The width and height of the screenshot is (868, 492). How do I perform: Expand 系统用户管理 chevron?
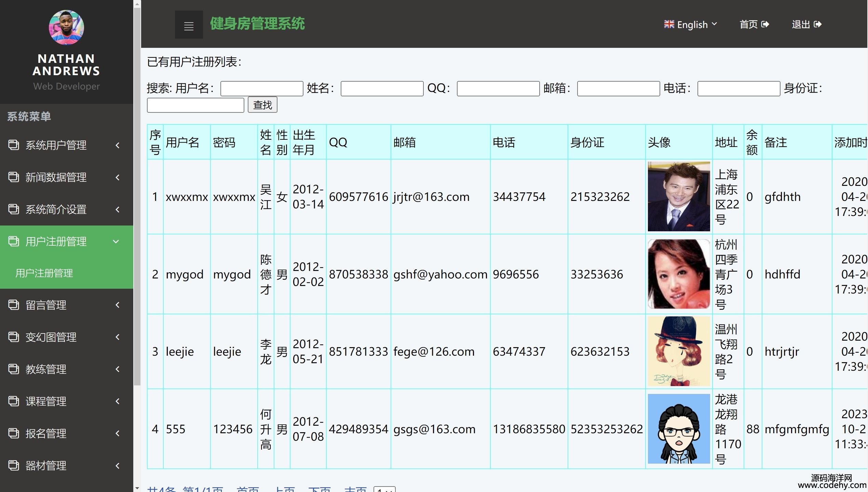[118, 145]
